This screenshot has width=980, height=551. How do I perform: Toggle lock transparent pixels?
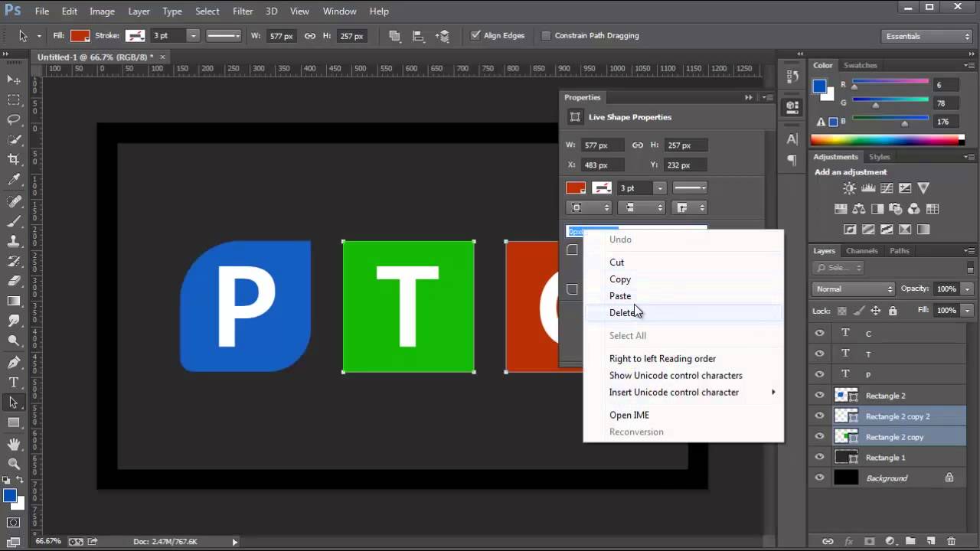[x=842, y=311]
